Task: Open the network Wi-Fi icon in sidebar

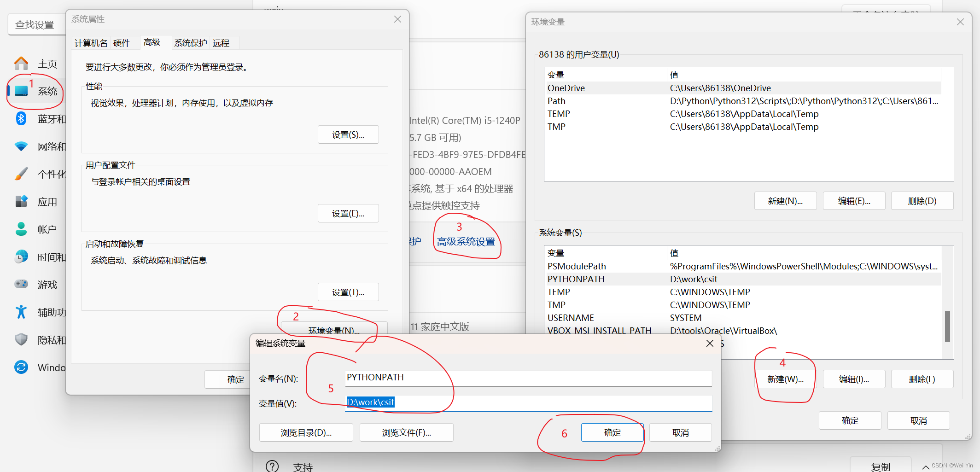Action: point(21,146)
